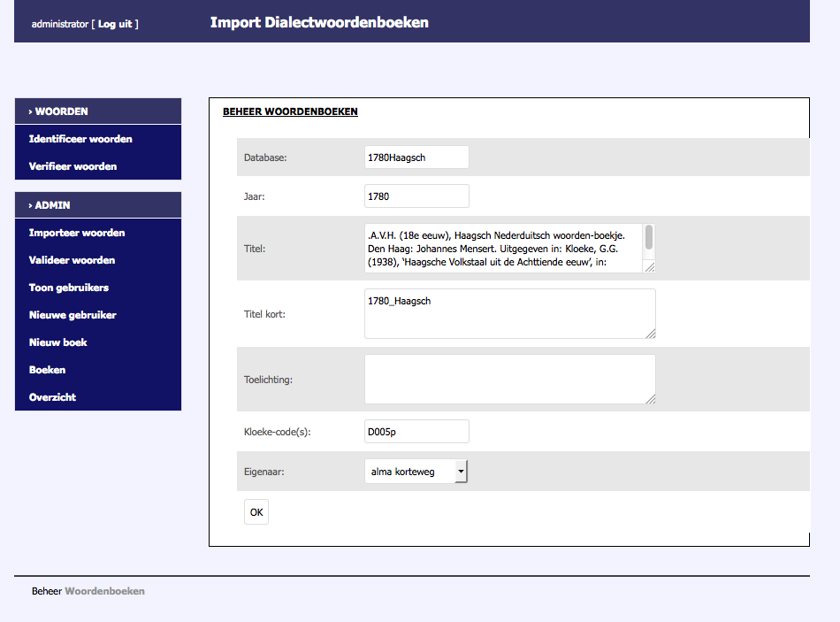Select Nieuwe gebruiker menu item
840x622 pixels.
73,315
